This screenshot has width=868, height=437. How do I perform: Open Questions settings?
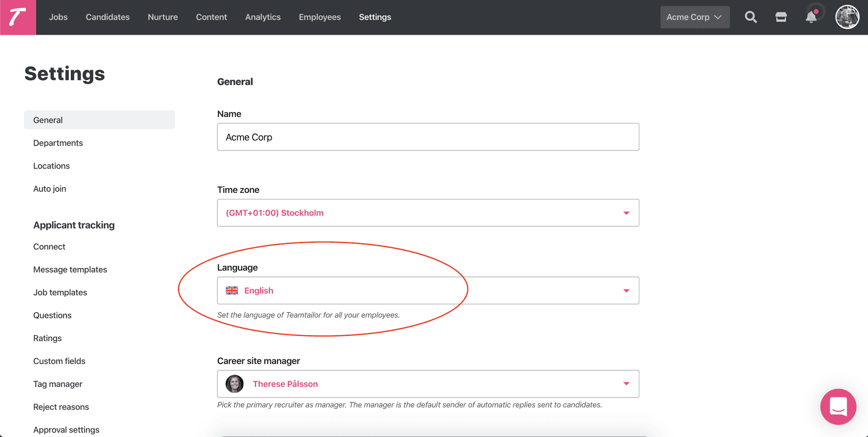53,316
